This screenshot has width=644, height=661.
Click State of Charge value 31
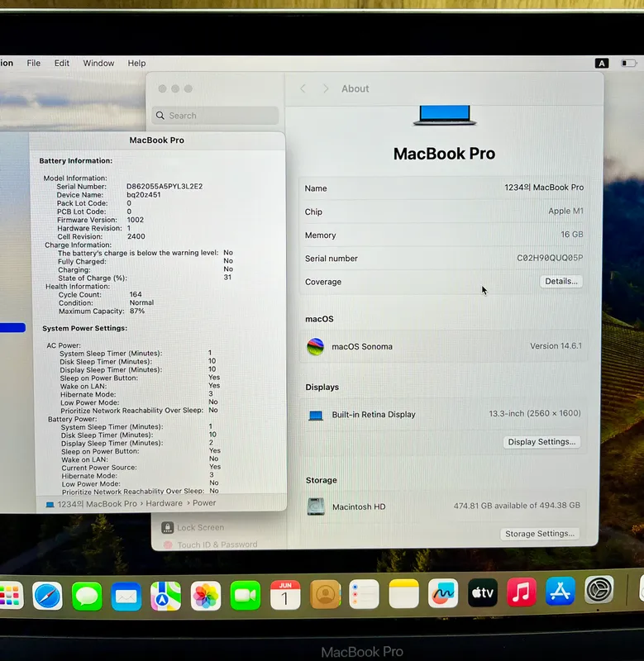pos(227,277)
